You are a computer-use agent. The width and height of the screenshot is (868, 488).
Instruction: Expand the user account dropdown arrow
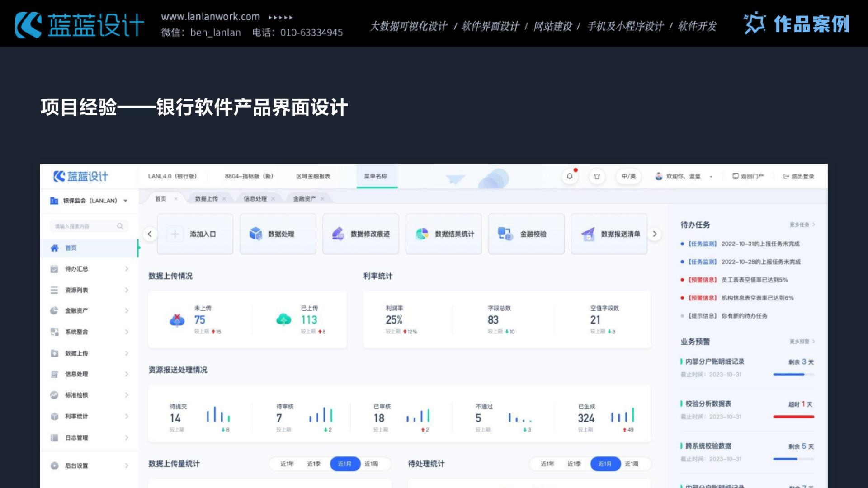point(711,177)
